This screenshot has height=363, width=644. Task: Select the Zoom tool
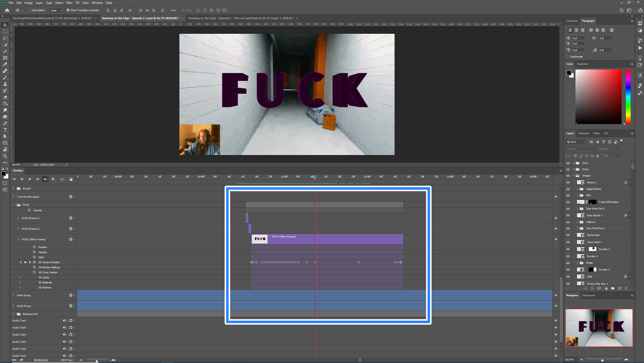tap(5, 156)
